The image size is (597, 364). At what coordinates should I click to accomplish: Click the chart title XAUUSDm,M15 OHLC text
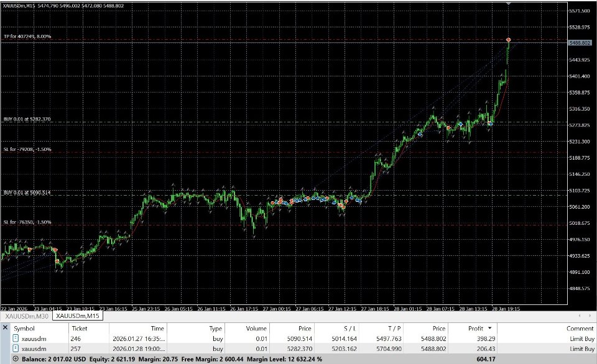tap(63, 6)
